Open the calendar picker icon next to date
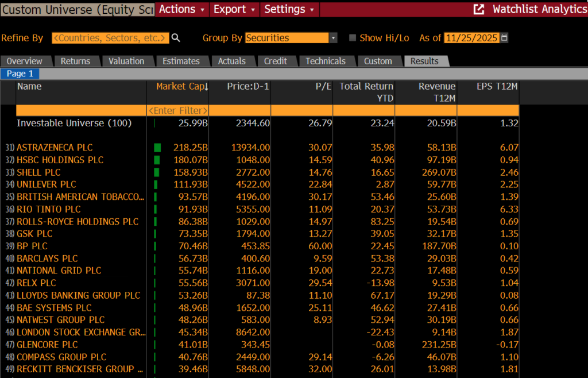Screen dimensions: 588x378 (505, 38)
